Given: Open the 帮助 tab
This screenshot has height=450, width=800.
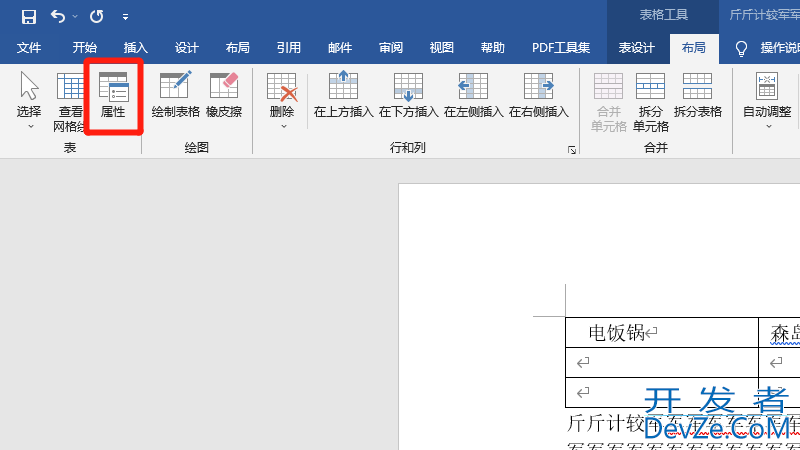Looking at the screenshot, I should click(493, 48).
